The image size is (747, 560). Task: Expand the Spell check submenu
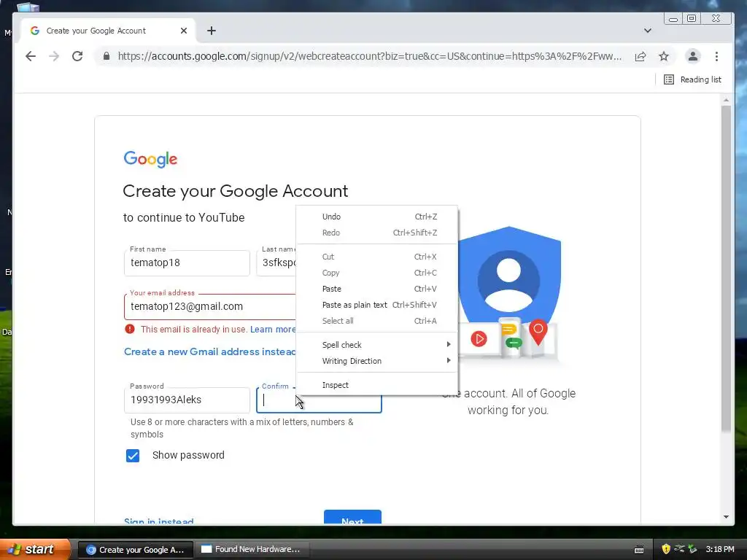[377, 345]
